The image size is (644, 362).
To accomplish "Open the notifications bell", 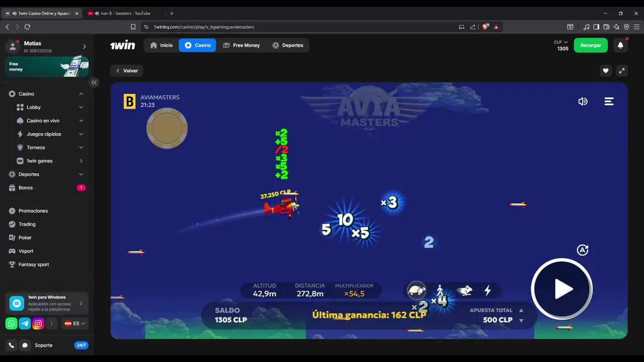I will pyautogui.click(x=620, y=45).
